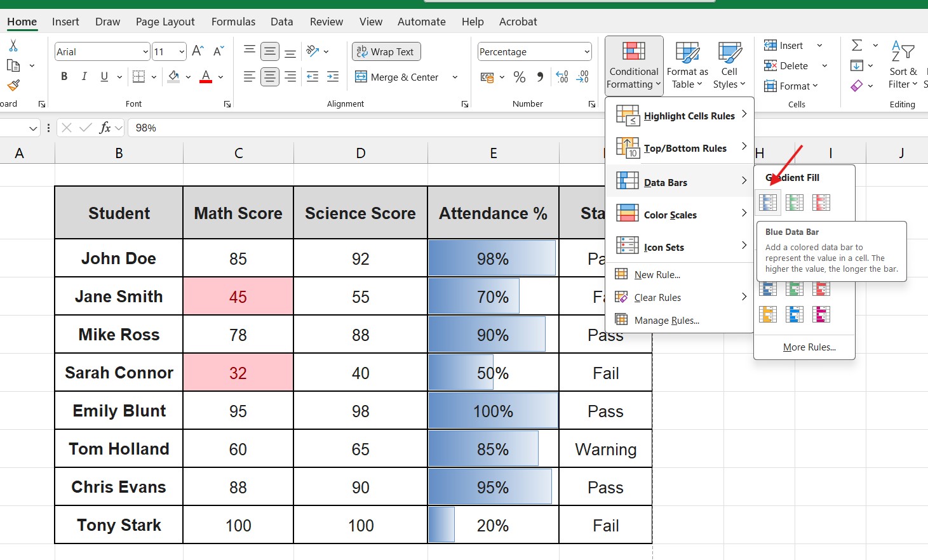Apply Comma Style number format
Screen dimensions: 928x560
click(540, 77)
